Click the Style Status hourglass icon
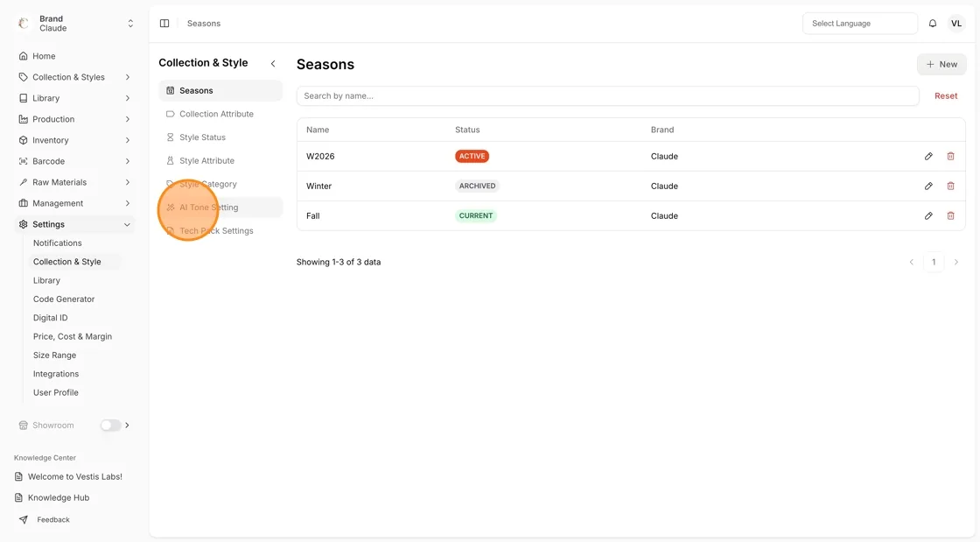The image size is (980, 542). [x=170, y=137]
